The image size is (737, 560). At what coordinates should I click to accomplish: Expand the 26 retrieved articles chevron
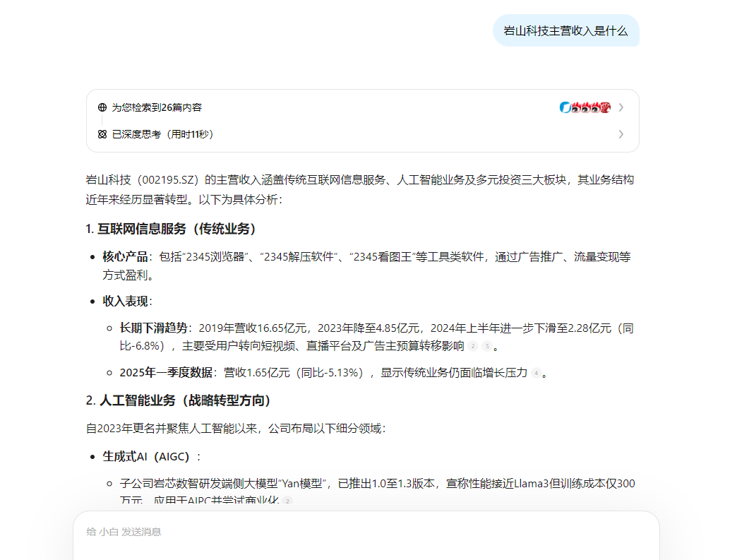pos(621,107)
